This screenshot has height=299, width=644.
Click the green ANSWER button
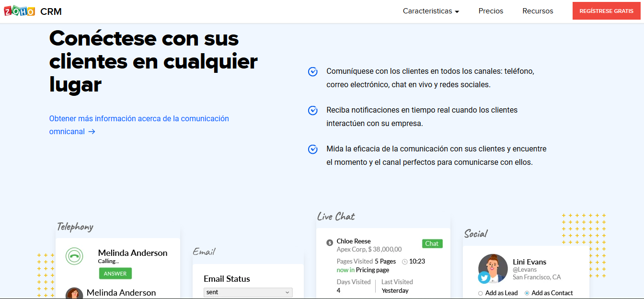click(115, 274)
